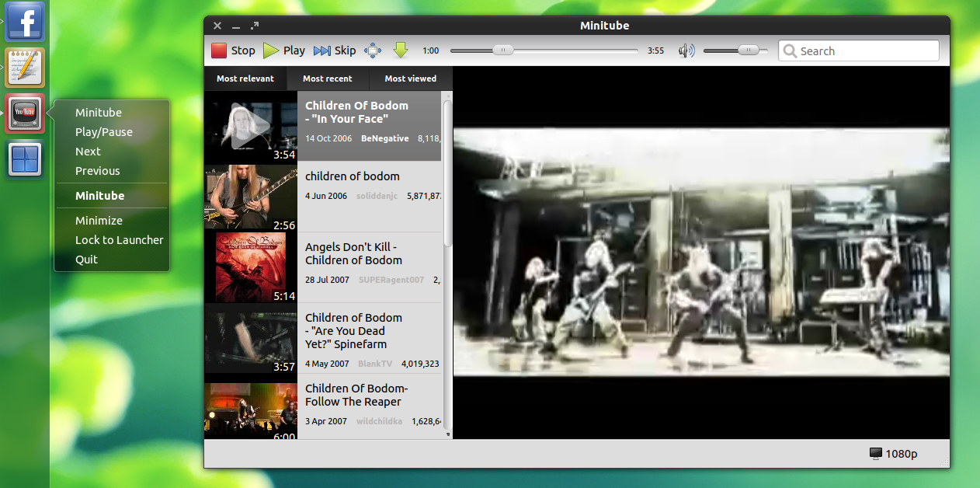The image size is (980, 488).
Task: Click the magnifier icon in search box
Action: pos(790,51)
